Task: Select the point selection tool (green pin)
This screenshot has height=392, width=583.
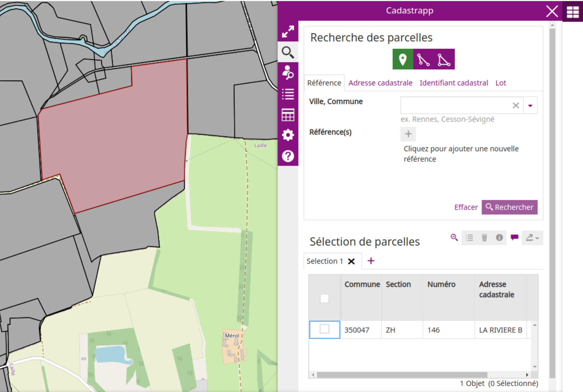Action: pyautogui.click(x=402, y=59)
